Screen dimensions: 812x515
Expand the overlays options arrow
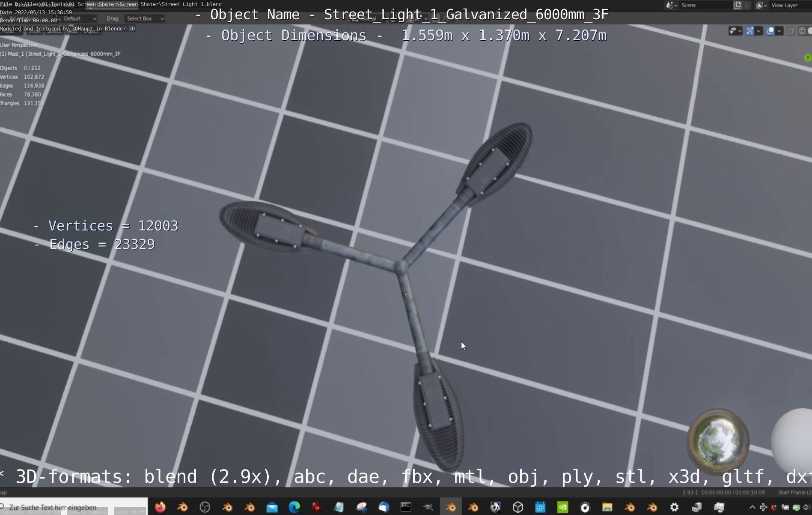tap(779, 31)
